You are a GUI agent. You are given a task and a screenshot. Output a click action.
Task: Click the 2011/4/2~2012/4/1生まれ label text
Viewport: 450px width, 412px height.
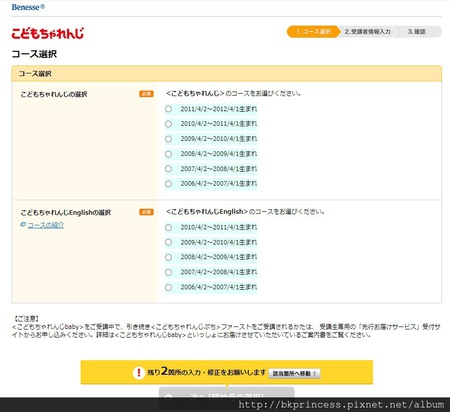pos(219,109)
